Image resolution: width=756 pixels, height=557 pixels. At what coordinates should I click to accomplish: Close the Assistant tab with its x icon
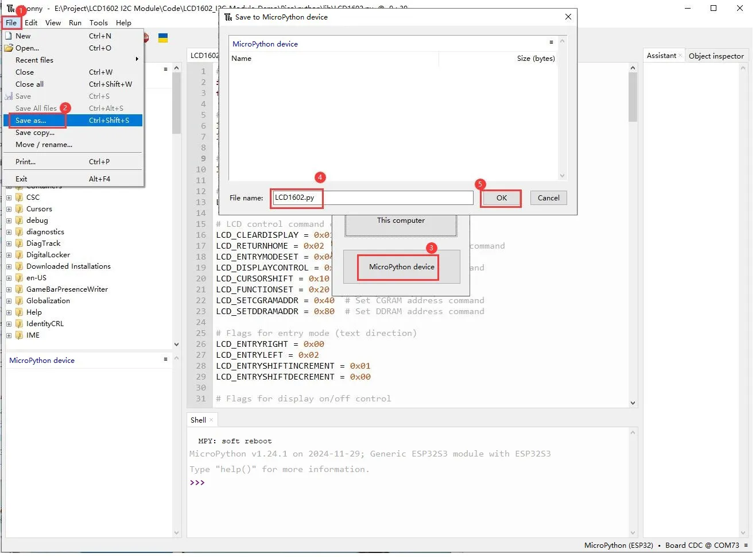tap(680, 56)
